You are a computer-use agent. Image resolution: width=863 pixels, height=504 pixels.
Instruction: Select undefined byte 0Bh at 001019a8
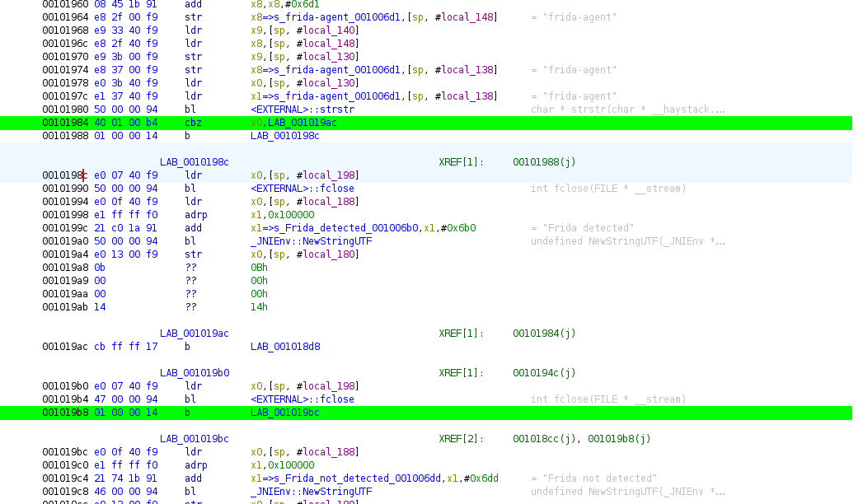tap(259, 268)
